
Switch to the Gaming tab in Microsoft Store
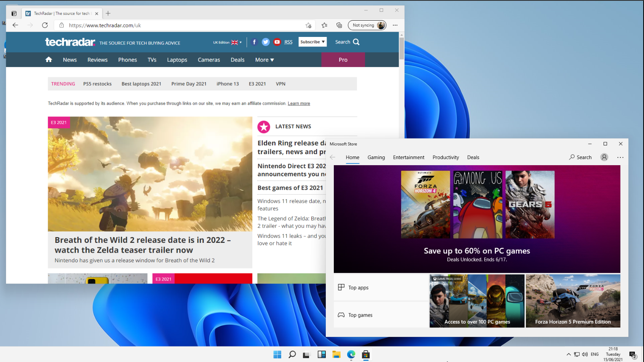(376, 157)
